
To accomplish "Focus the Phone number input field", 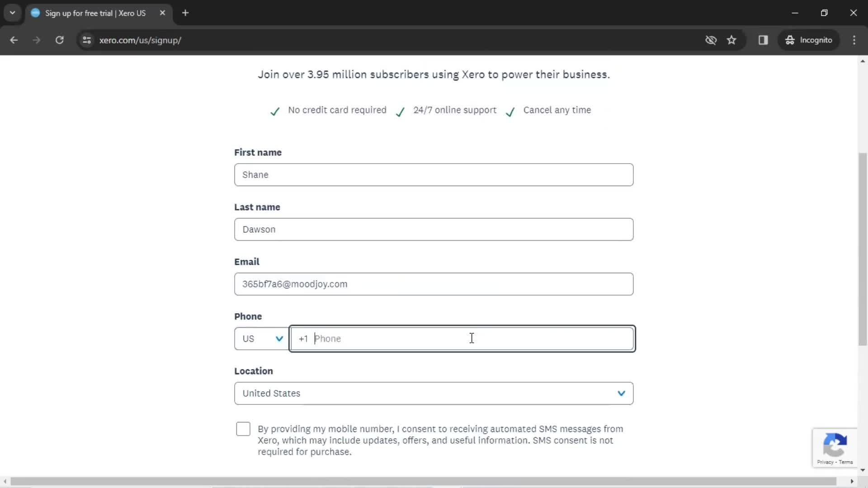I will pos(462,339).
